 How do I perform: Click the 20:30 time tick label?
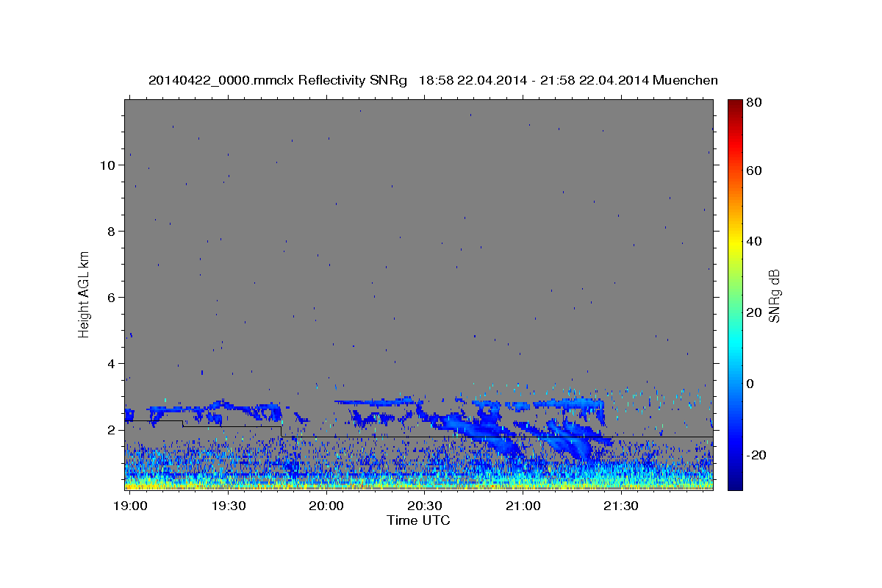(x=425, y=506)
